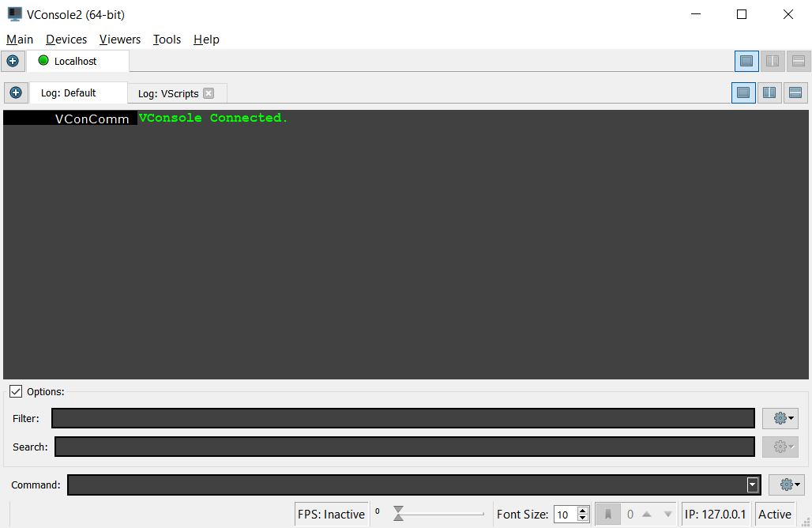Image resolution: width=812 pixels, height=528 pixels.
Task: Click the time scale slider handle
Action: (x=398, y=514)
